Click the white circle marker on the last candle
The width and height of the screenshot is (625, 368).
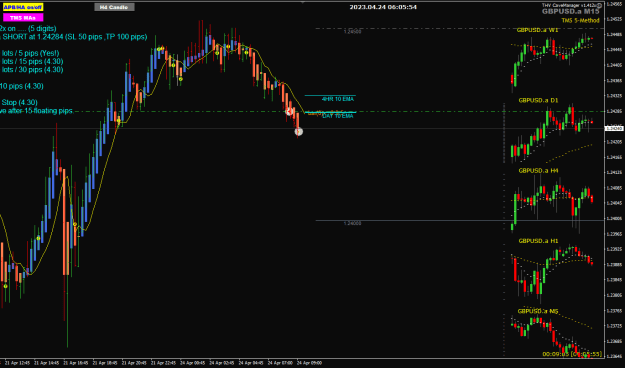(299, 132)
